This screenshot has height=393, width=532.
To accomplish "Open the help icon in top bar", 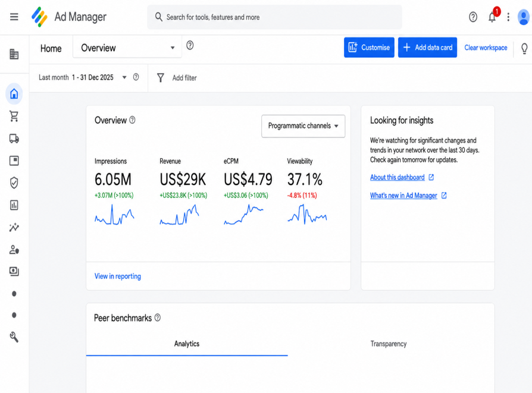I will click(473, 17).
